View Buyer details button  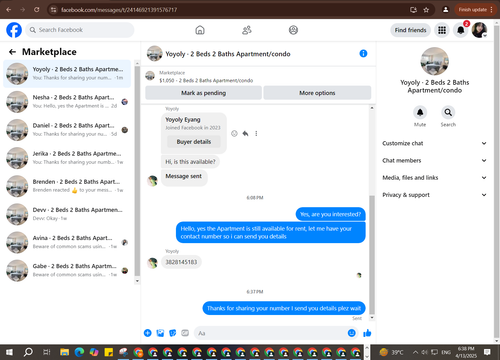pyautogui.click(x=194, y=142)
